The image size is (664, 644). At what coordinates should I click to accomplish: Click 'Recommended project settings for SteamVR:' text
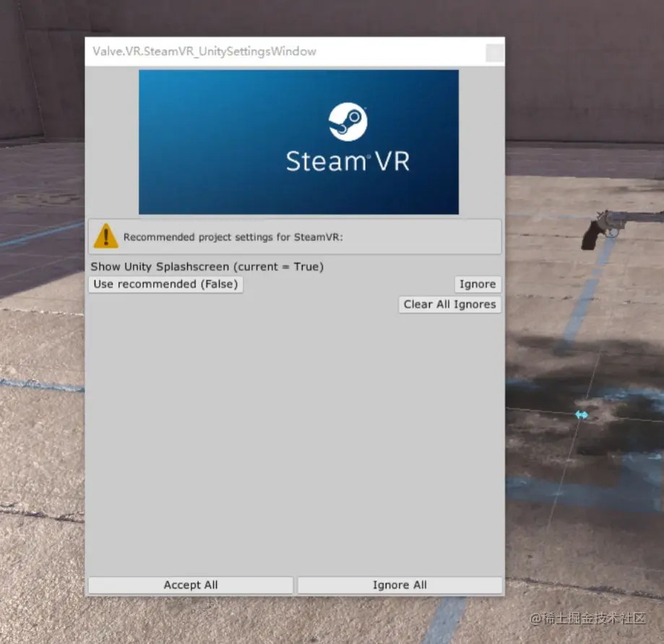point(233,237)
